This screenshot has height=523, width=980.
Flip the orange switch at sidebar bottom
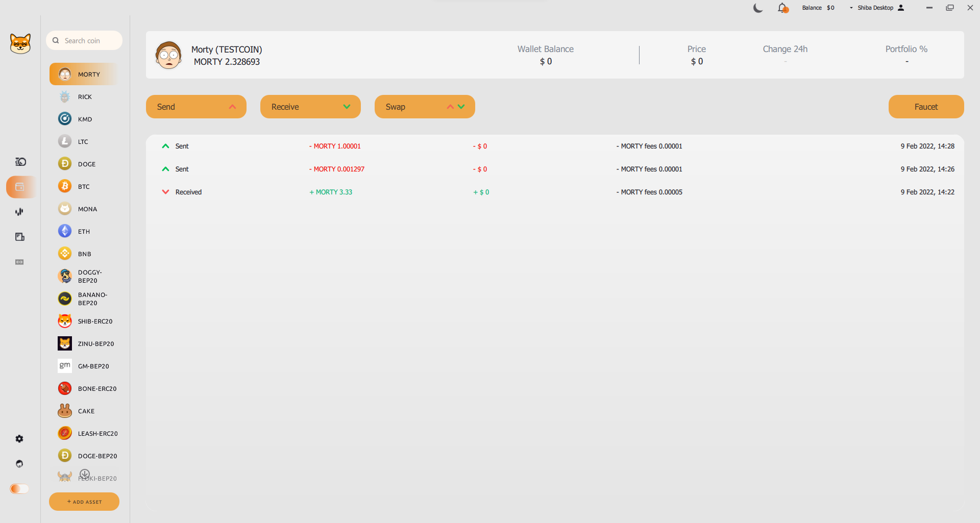click(19, 489)
